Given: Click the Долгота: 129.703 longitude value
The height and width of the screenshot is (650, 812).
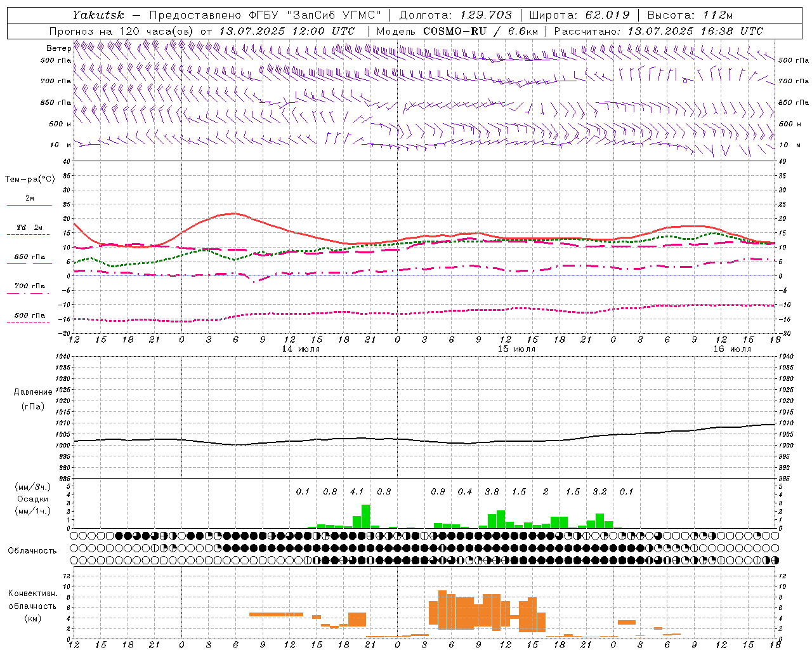Looking at the screenshot, I should [455, 15].
